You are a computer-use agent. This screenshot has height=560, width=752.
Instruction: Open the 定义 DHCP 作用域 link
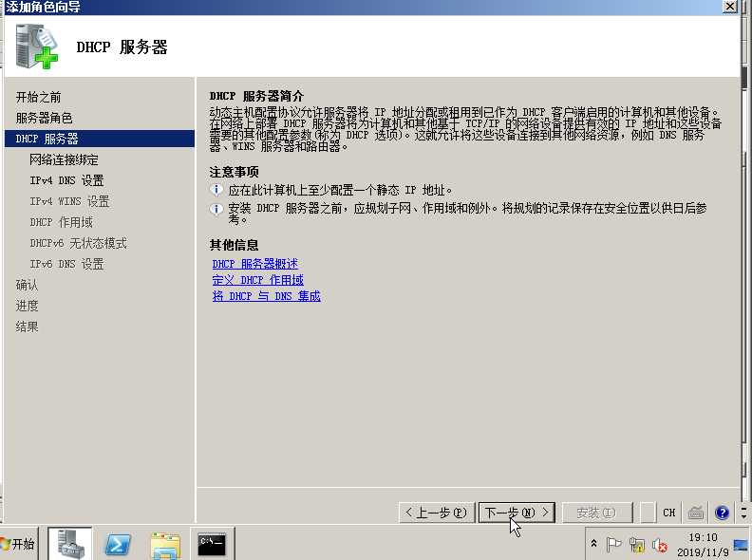click(258, 279)
